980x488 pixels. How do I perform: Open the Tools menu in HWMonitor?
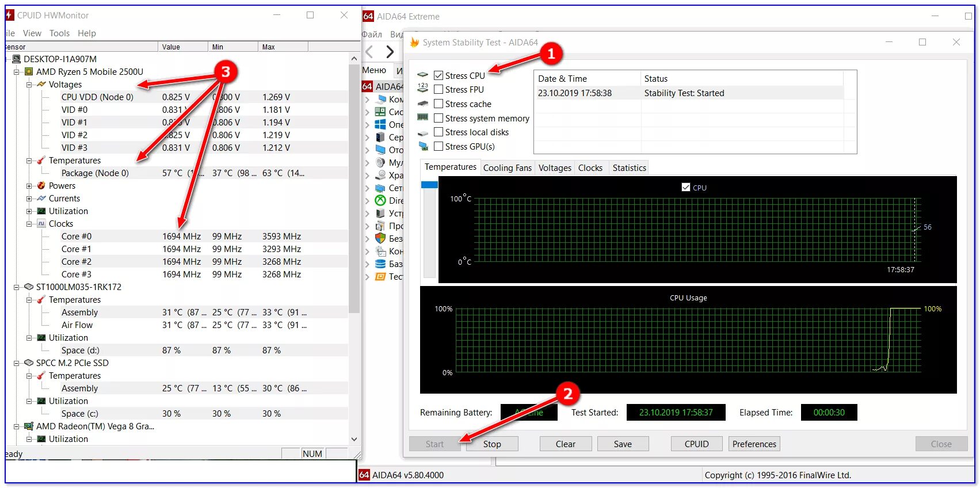tap(59, 33)
